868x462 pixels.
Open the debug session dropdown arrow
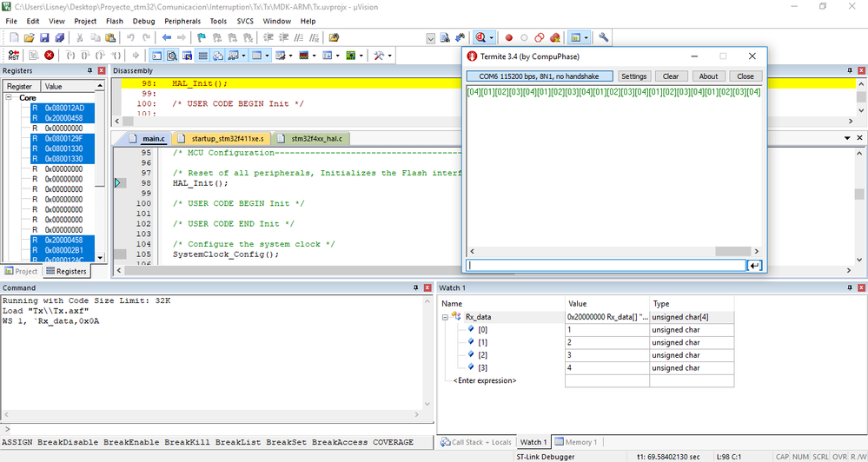[491, 37]
